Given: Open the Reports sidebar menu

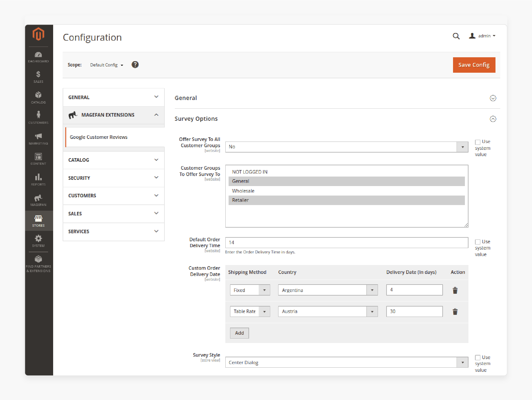Looking at the screenshot, I should pos(38,180).
